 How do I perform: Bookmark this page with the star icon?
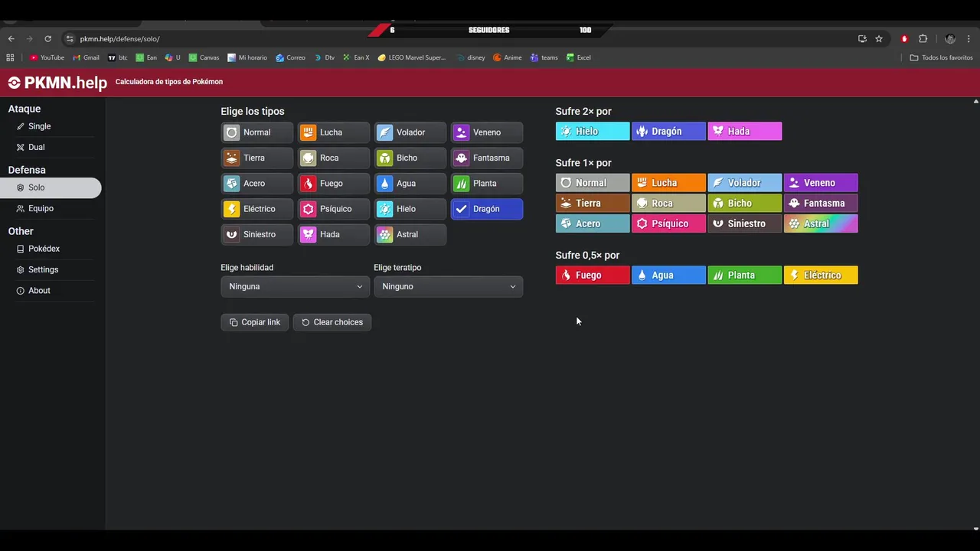point(879,39)
